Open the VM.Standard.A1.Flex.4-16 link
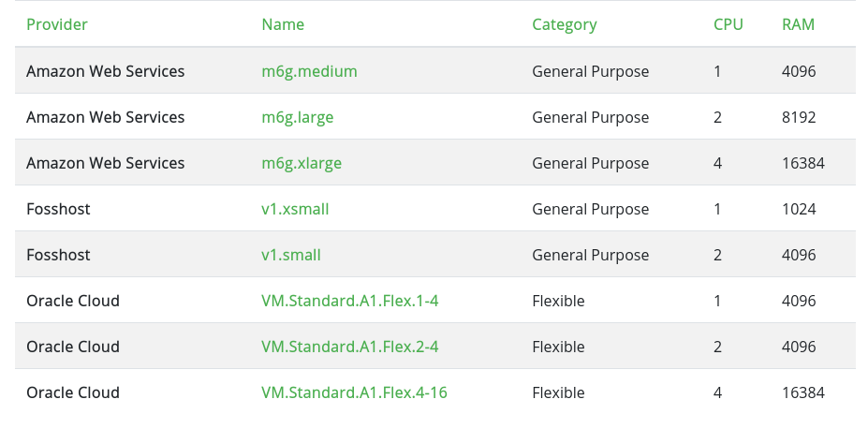868x429 pixels. (x=354, y=392)
